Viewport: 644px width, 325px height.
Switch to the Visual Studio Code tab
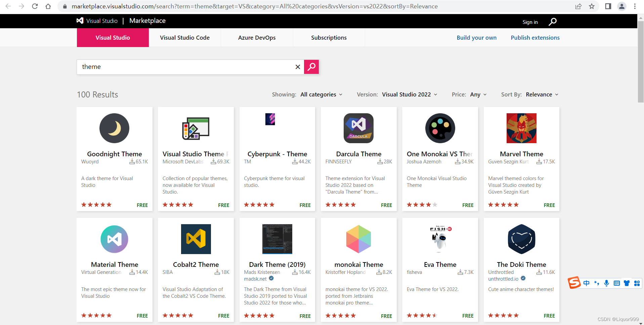[x=185, y=38]
